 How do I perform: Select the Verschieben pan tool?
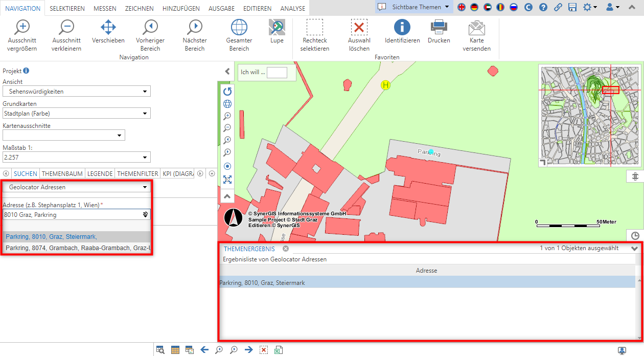[108, 28]
